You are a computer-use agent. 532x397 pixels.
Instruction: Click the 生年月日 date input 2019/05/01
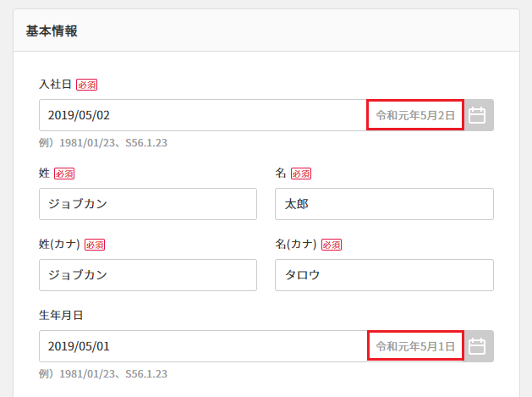click(202, 346)
